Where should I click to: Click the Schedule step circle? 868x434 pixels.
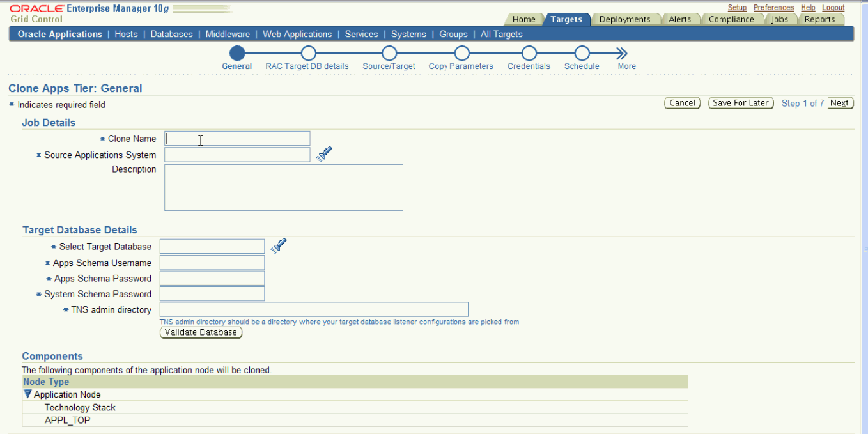coord(582,54)
